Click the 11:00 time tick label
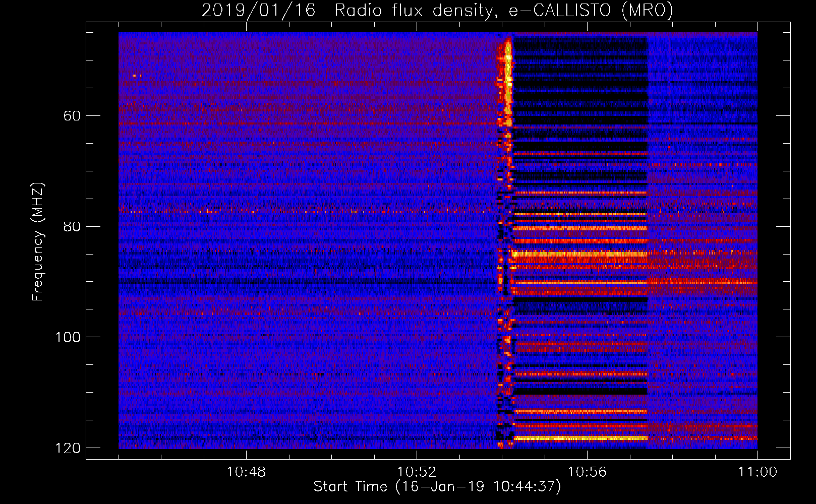Image resolution: width=816 pixels, height=504 pixels. (757, 472)
